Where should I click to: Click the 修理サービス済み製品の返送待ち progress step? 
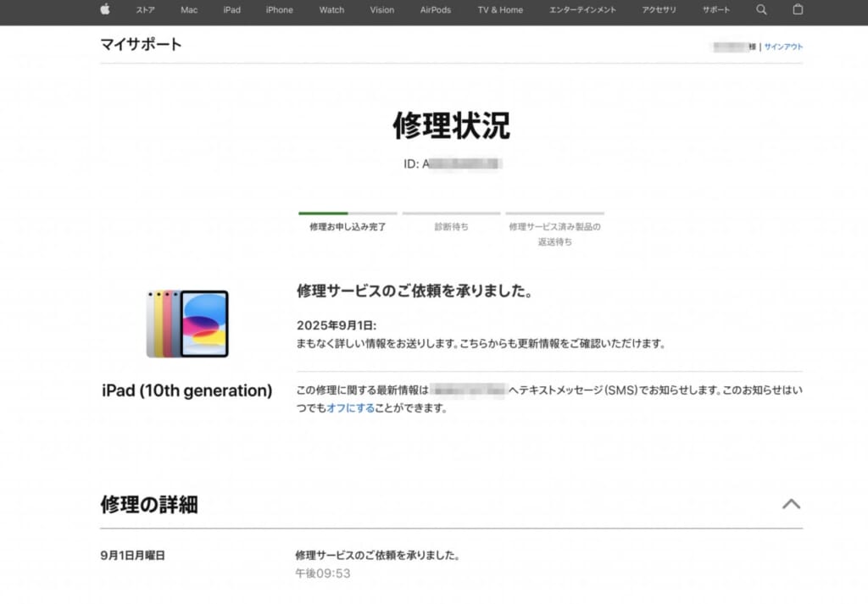click(x=554, y=230)
